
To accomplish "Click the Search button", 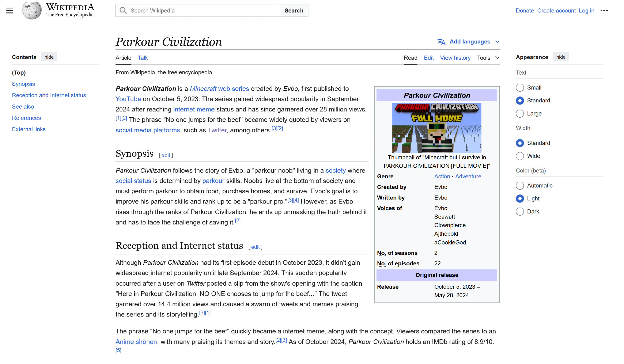I will click(294, 10).
